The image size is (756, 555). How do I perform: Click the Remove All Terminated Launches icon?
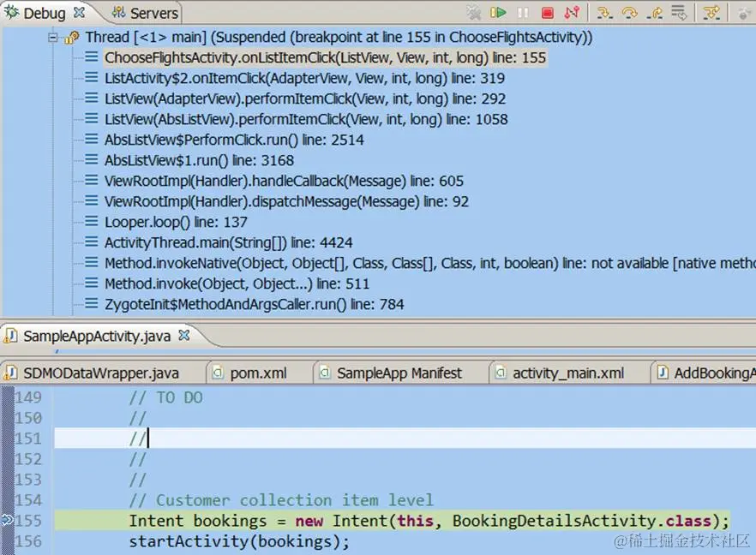tap(474, 13)
